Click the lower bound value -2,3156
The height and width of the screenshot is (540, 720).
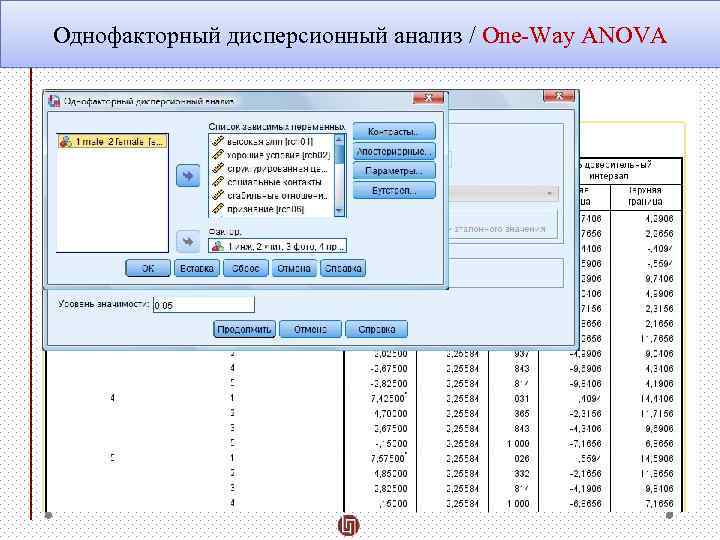[x=585, y=413]
